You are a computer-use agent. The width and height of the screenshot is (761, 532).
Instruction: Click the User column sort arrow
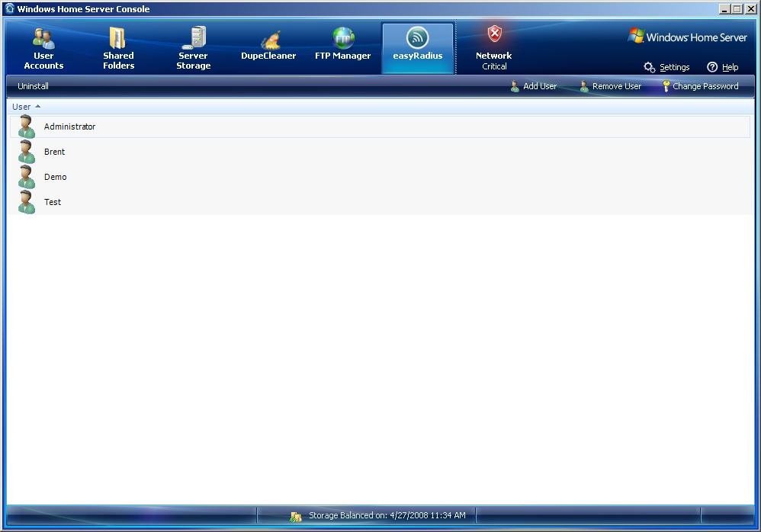pyautogui.click(x=38, y=106)
